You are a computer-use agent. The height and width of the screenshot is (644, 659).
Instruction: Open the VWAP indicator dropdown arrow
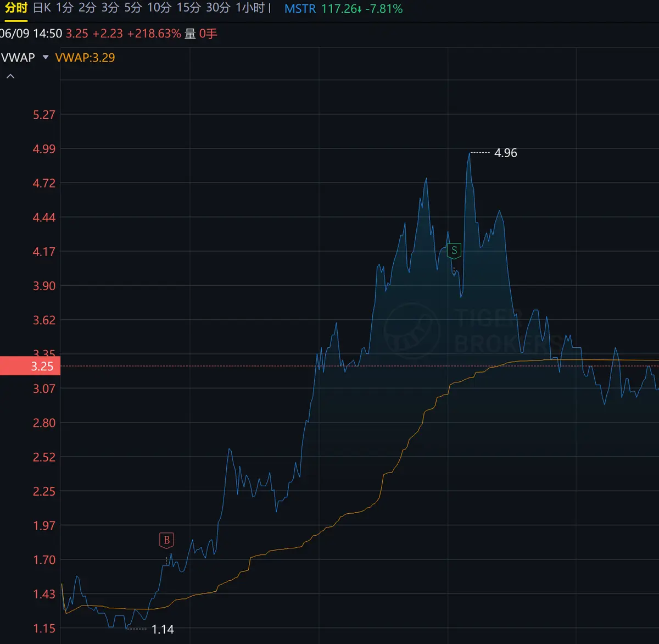coord(46,58)
